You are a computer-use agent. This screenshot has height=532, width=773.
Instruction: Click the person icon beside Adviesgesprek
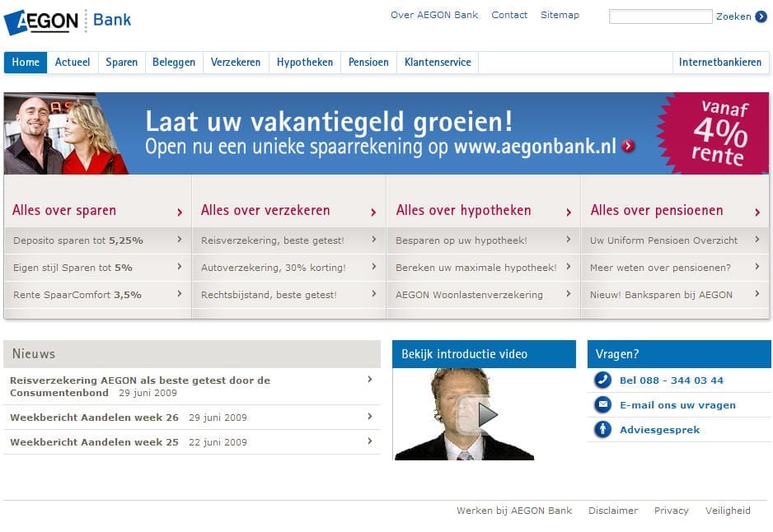coord(602,429)
